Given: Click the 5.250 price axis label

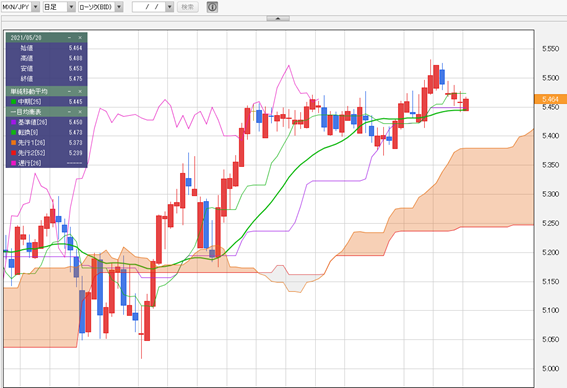Looking at the screenshot, I should pos(550,223).
